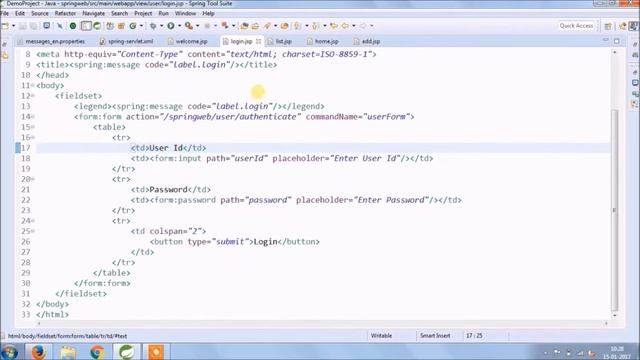Collapse the td colspan fold on line 25
Image resolution: width=640 pixels, height=360 pixels.
tap(33, 231)
